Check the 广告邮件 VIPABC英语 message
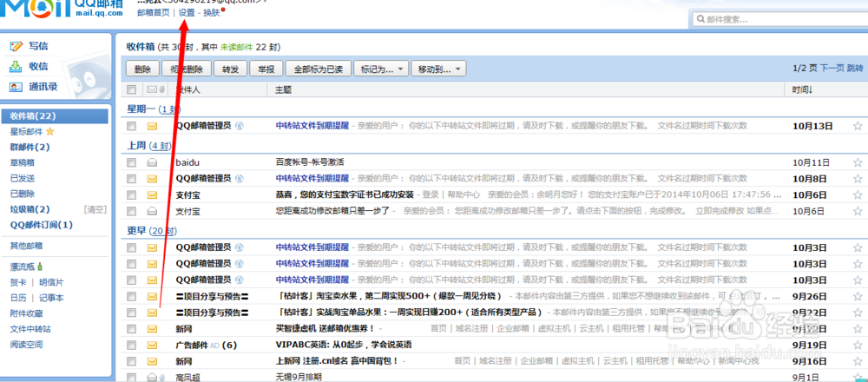The image size is (868, 382). [131, 345]
